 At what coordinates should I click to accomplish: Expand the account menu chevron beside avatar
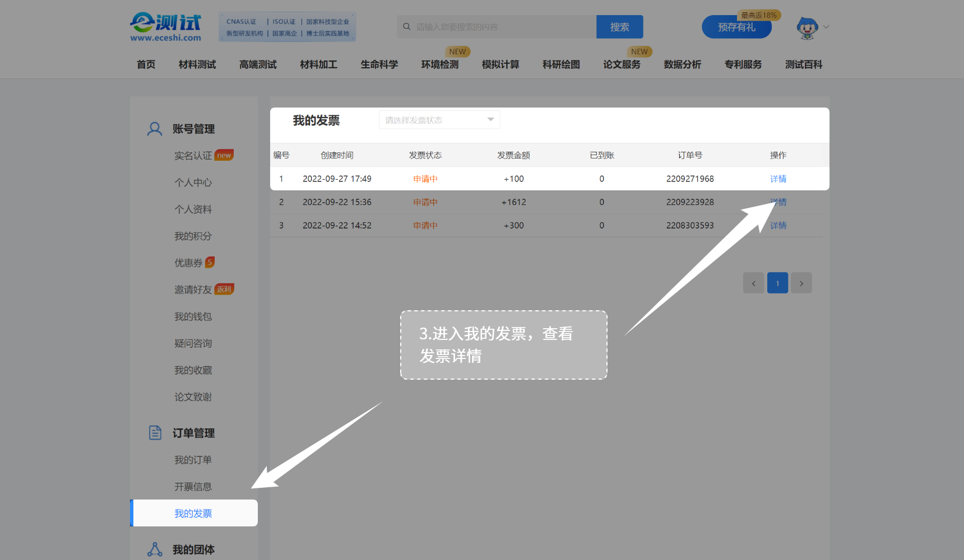pyautogui.click(x=826, y=27)
